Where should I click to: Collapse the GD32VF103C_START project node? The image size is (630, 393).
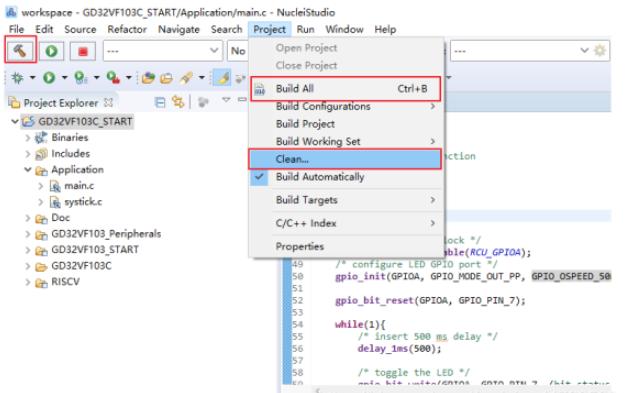[15, 121]
